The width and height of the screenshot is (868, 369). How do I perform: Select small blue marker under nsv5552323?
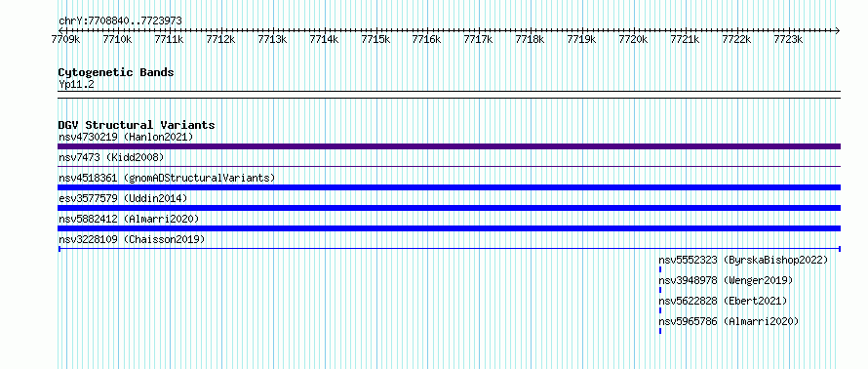(660, 269)
